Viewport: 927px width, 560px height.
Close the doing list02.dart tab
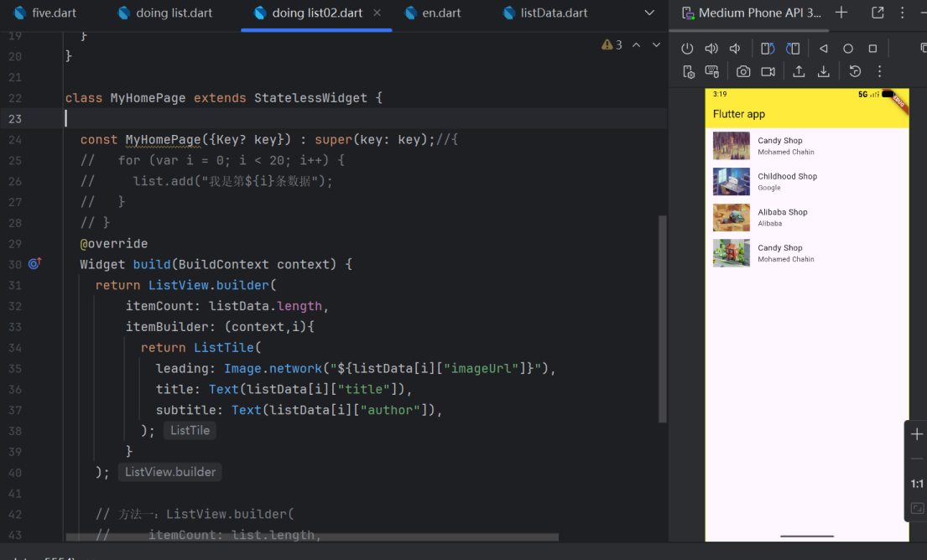[x=378, y=13]
